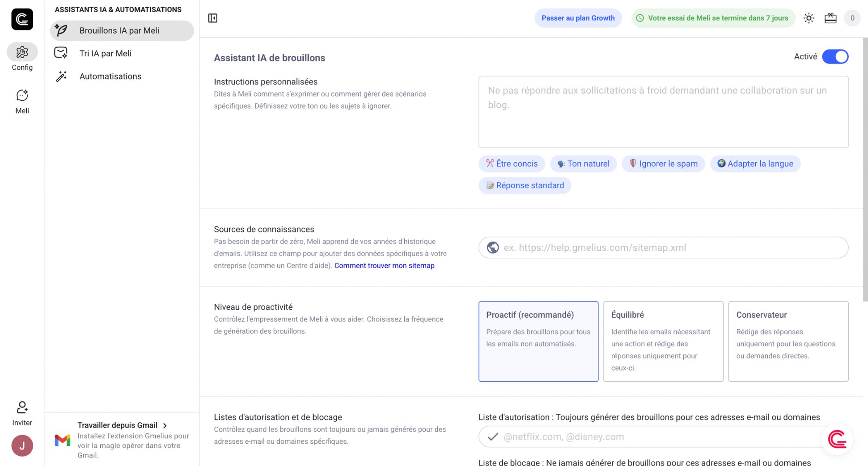Open the Automatisations section
868x466 pixels.
tap(110, 76)
